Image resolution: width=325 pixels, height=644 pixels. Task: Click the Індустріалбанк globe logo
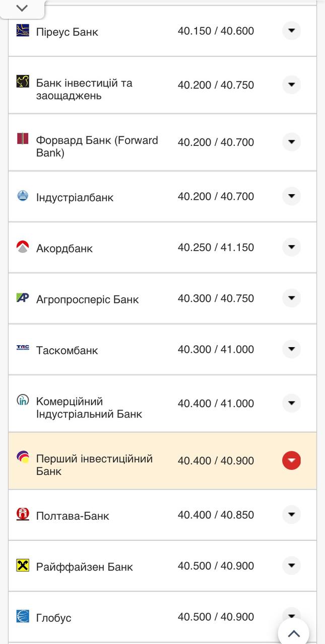coord(22,194)
